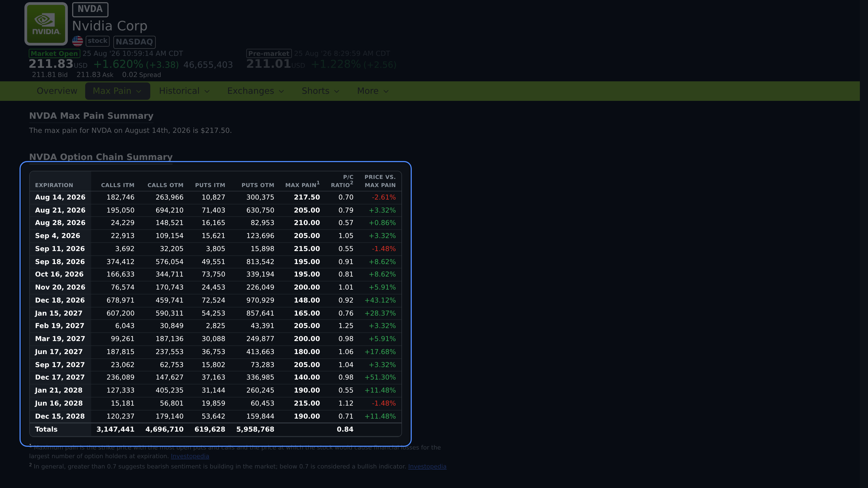Image resolution: width=868 pixels, height=488 pixels.
Task: Click the NVDA Option Chain Summary heading
Action: click(x=101, y=157)
